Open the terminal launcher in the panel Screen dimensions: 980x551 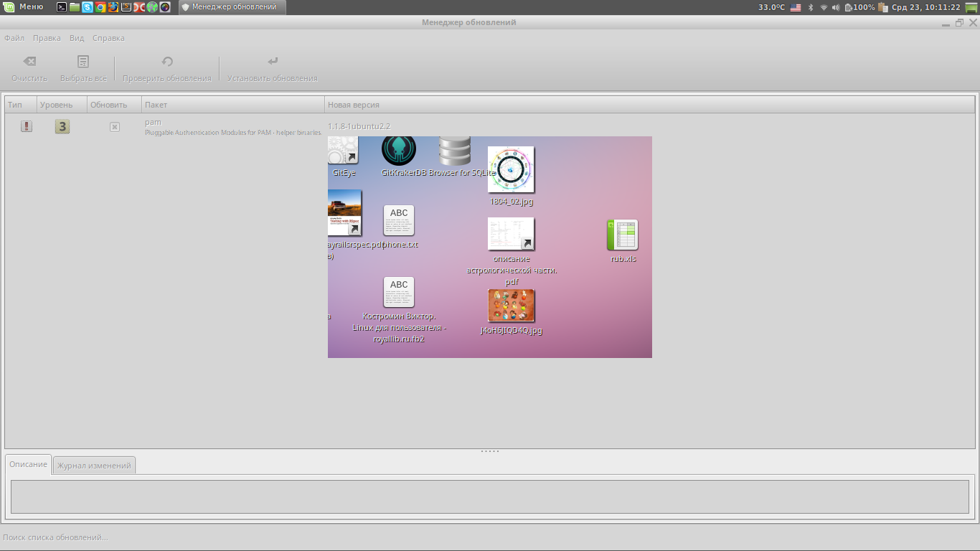(62, 7)
